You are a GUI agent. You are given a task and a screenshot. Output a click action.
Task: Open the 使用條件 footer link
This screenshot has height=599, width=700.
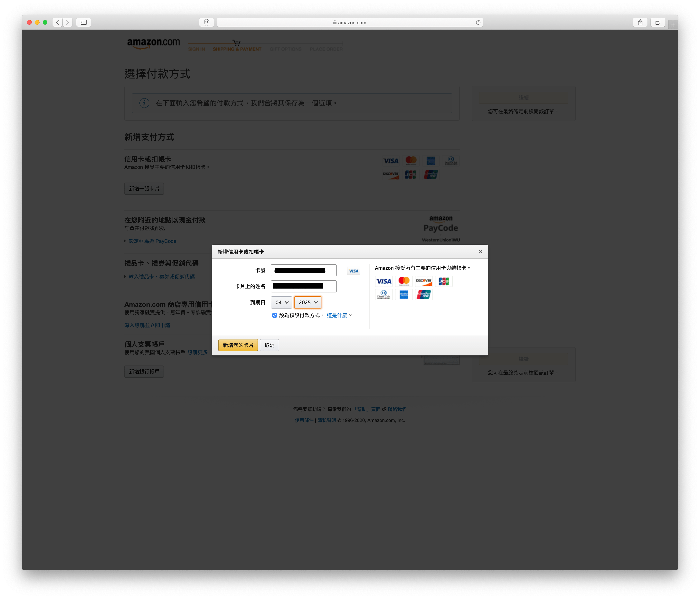(304, 420)
